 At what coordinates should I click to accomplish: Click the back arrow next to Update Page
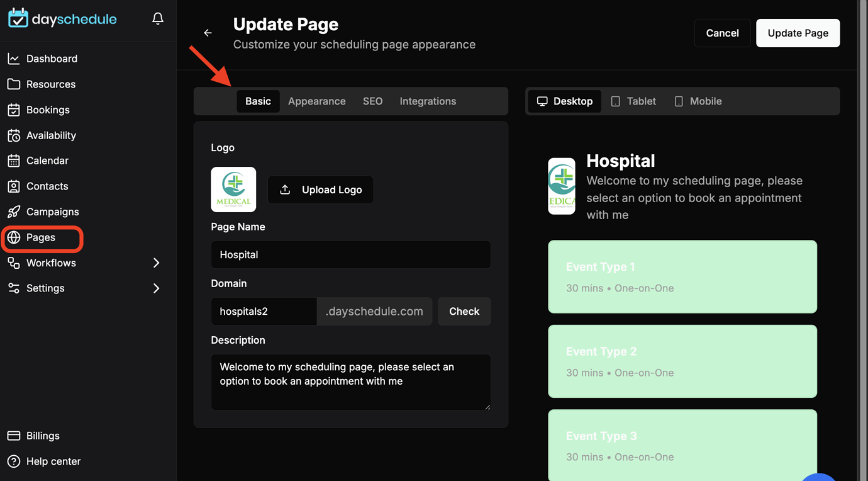(x=208, y=32)
